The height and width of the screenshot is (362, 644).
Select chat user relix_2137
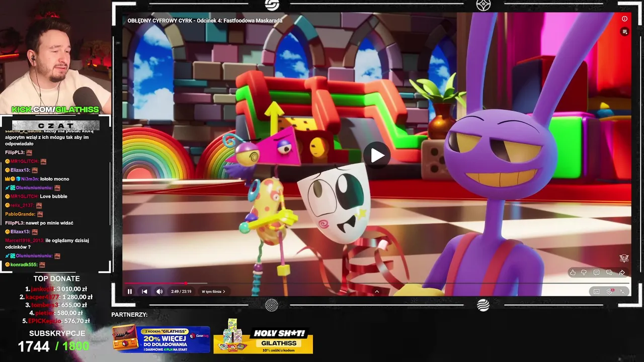[22, 205]
